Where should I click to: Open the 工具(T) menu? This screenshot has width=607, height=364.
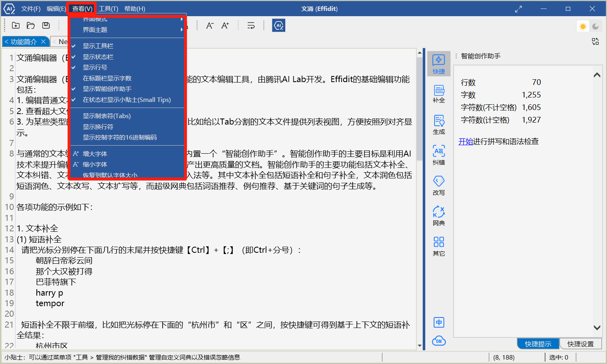coord(108,8)
